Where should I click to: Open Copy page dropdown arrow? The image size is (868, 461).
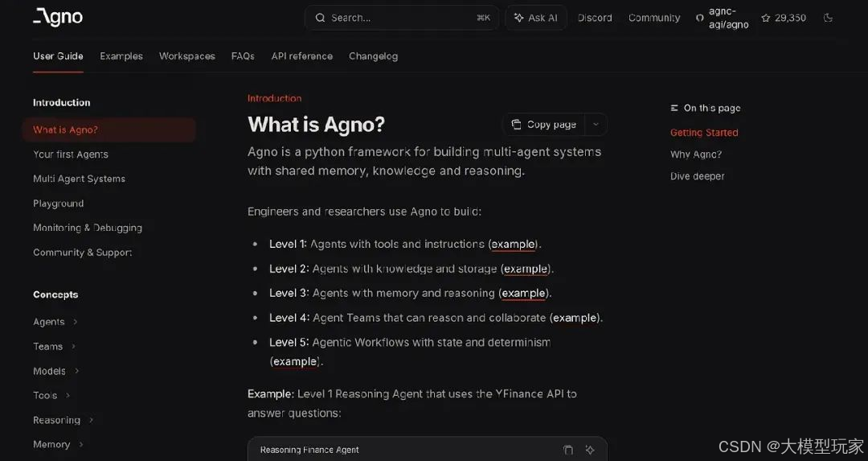pos(596,124)
